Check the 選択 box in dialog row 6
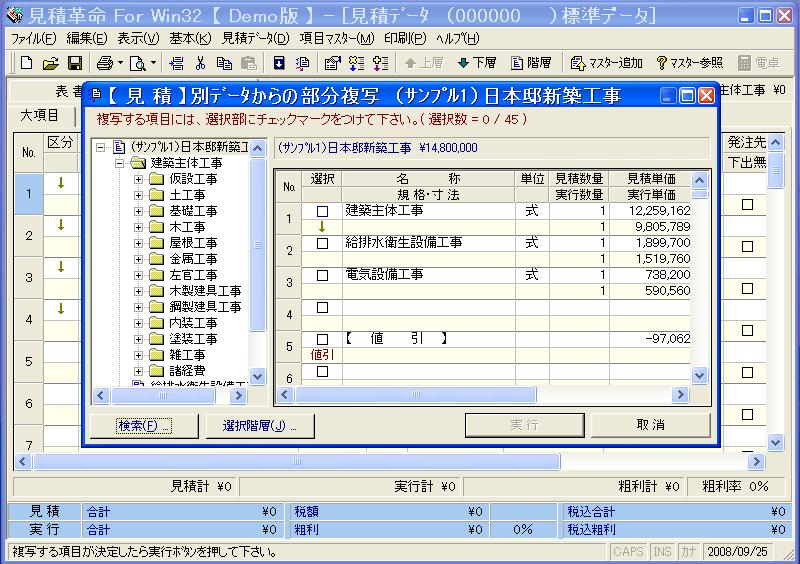800x564 pixels. 322,372
